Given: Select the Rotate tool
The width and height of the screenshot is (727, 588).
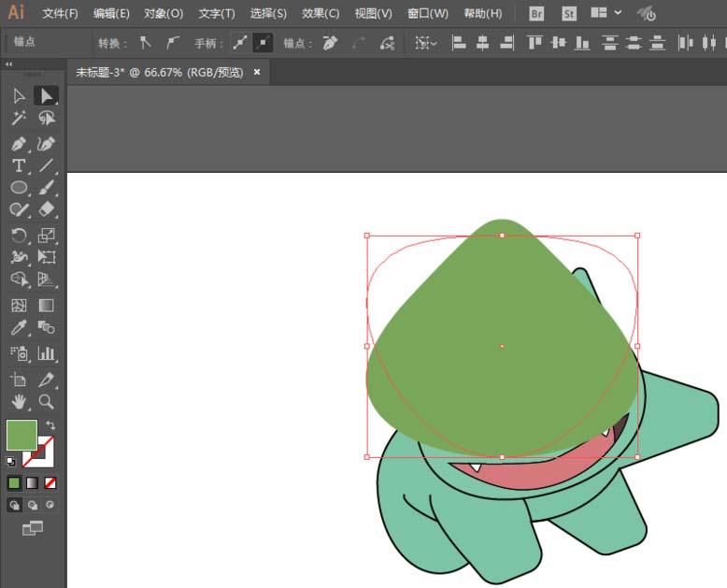Looking at the screenshot, I should 19,236.
